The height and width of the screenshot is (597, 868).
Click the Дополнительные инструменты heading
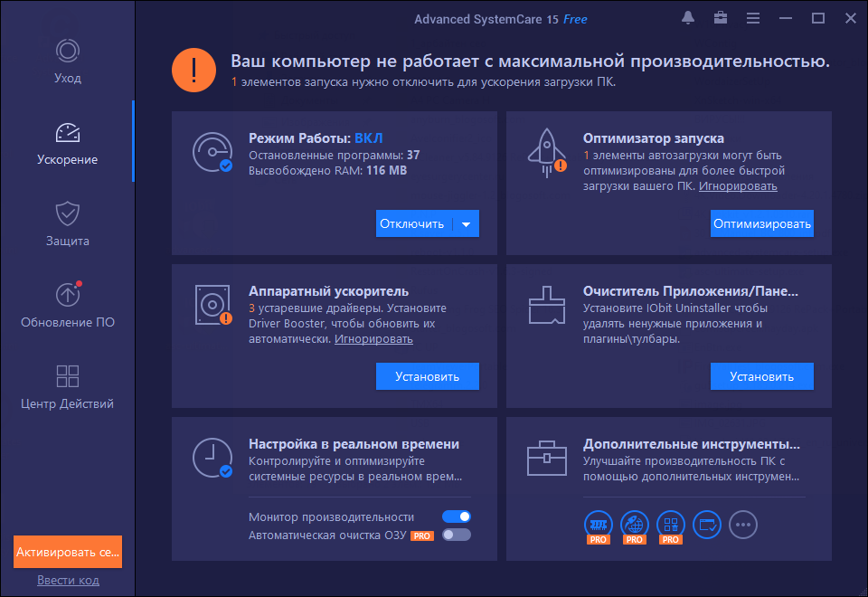click(x=692, y=443)
